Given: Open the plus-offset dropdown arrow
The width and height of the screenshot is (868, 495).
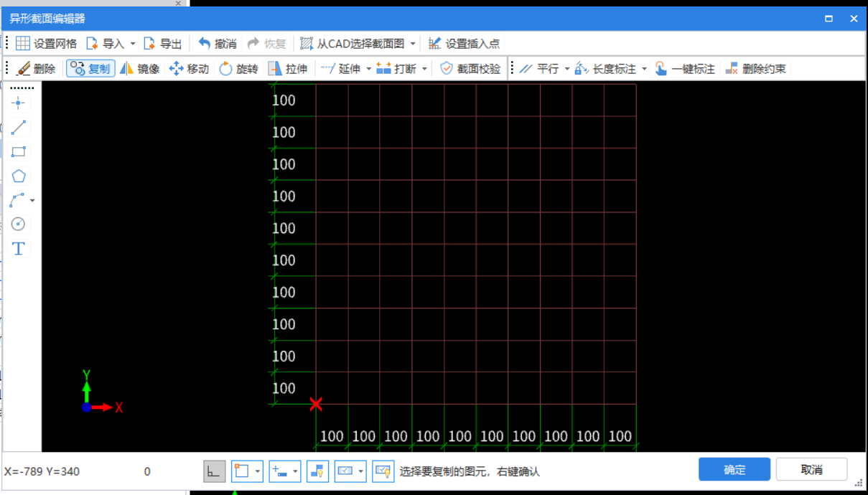Looking at the screenshot, I should [x=295, y=471].
